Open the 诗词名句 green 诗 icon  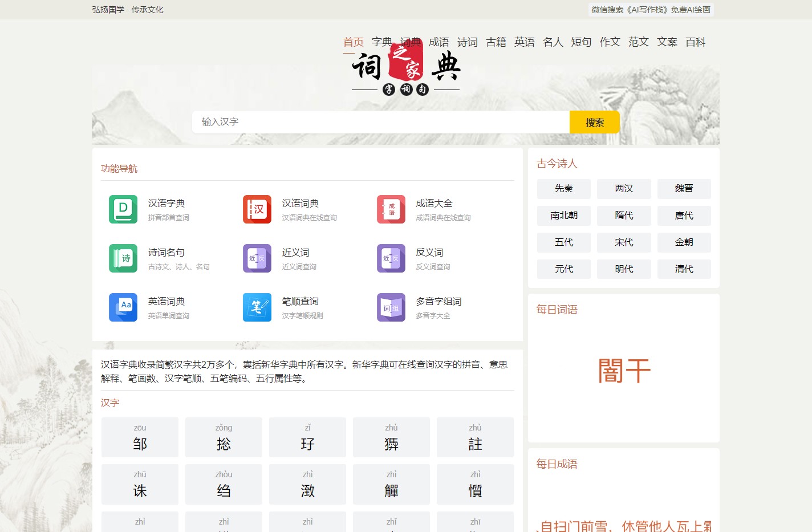coord(123,258)
